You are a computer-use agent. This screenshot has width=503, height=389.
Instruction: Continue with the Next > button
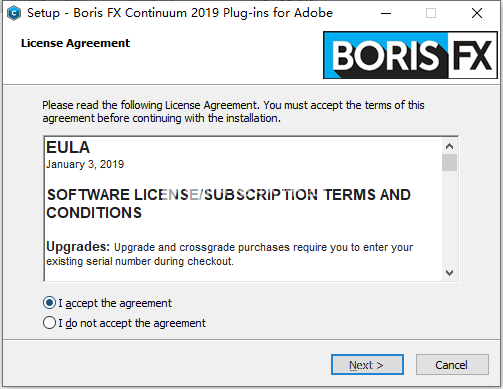tap(367, 365)
